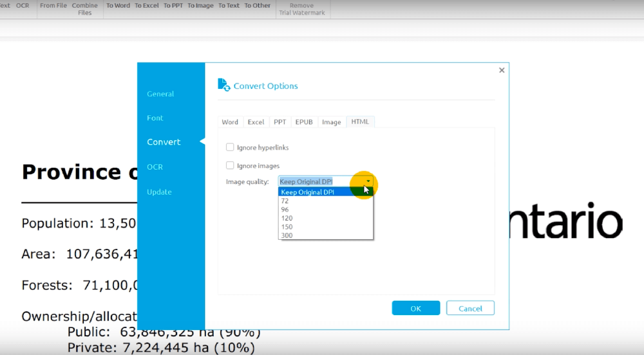Pick Keep Original DPI list option

pos(307,192)
